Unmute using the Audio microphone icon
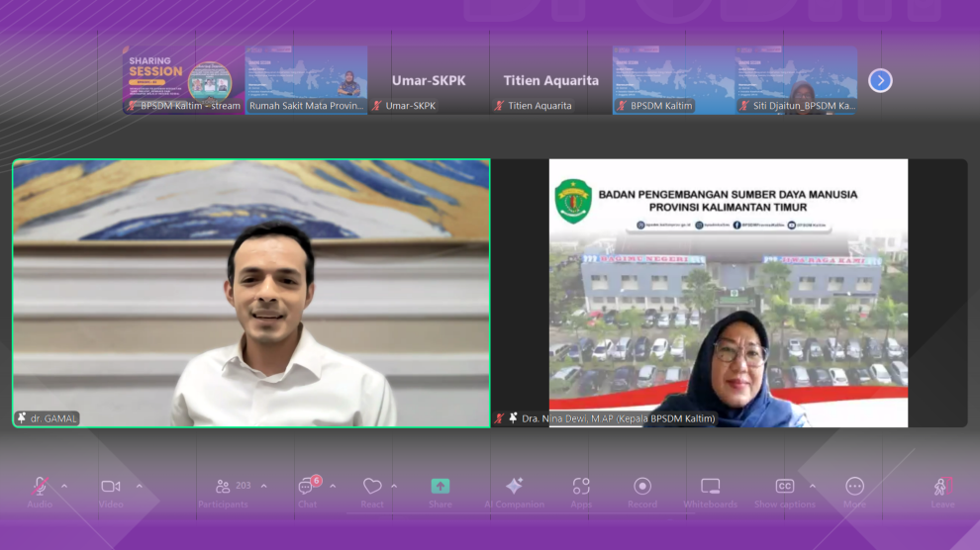The height and width of the screenshot is (550, 980). [40, 486]
